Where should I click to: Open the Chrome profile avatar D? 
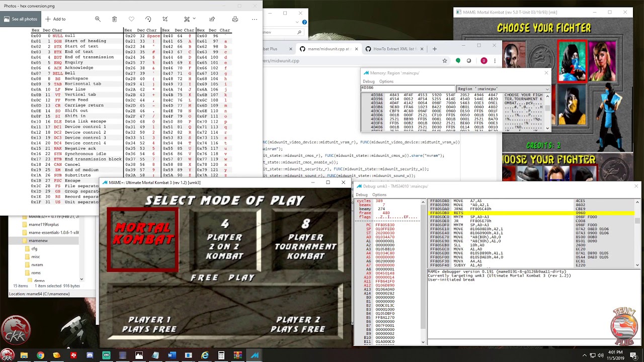[x=484, y=61]
